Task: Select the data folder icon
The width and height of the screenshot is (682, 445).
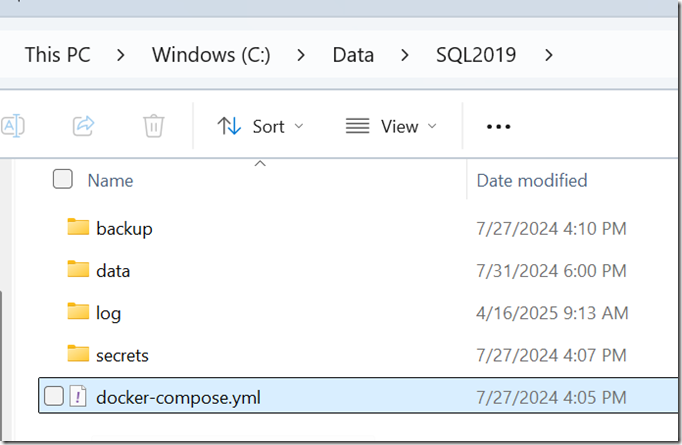Action: coord(78,269)
